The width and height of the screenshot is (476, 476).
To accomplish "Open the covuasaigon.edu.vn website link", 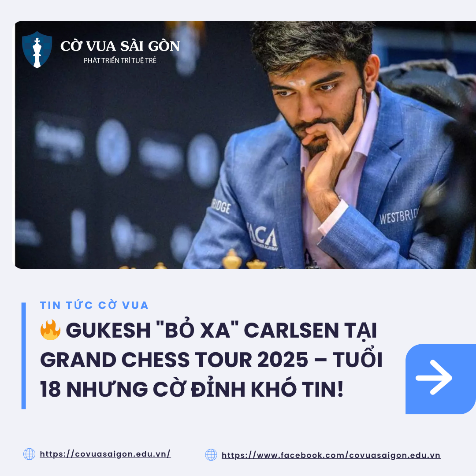I will pos(105,454).
